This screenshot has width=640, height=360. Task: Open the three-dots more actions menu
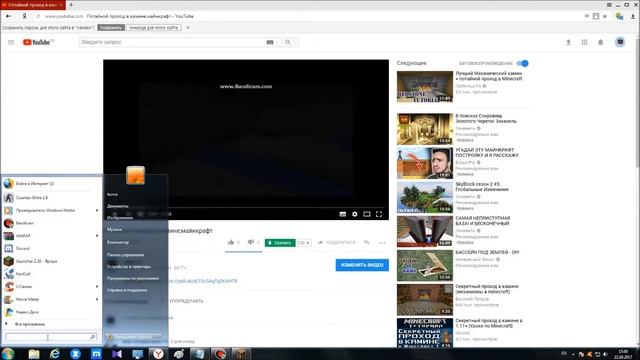(382, 243)
